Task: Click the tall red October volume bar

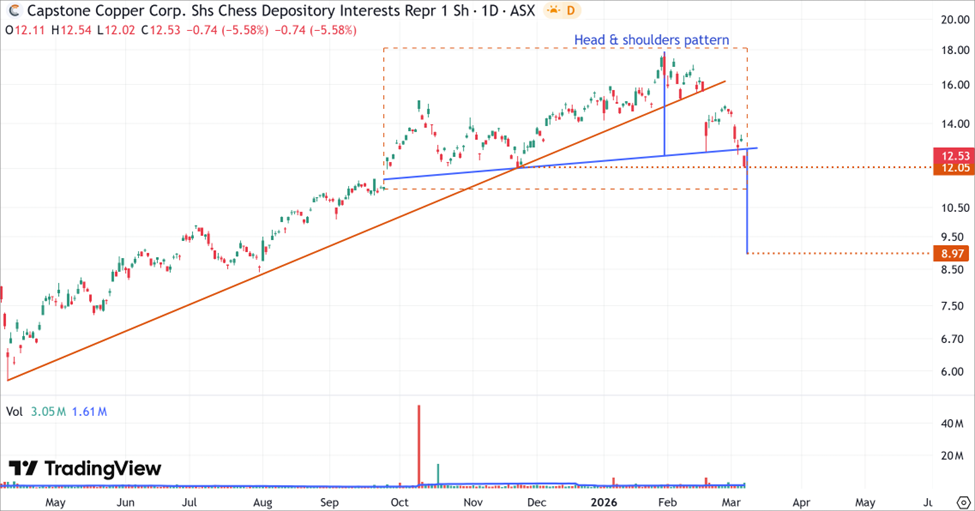Action: (419, 445)
